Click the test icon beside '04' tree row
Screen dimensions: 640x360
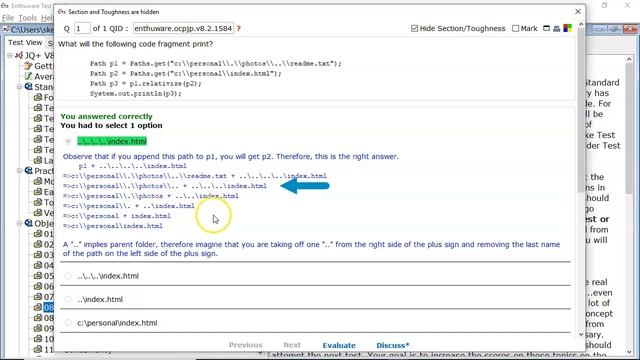(38, 265)
